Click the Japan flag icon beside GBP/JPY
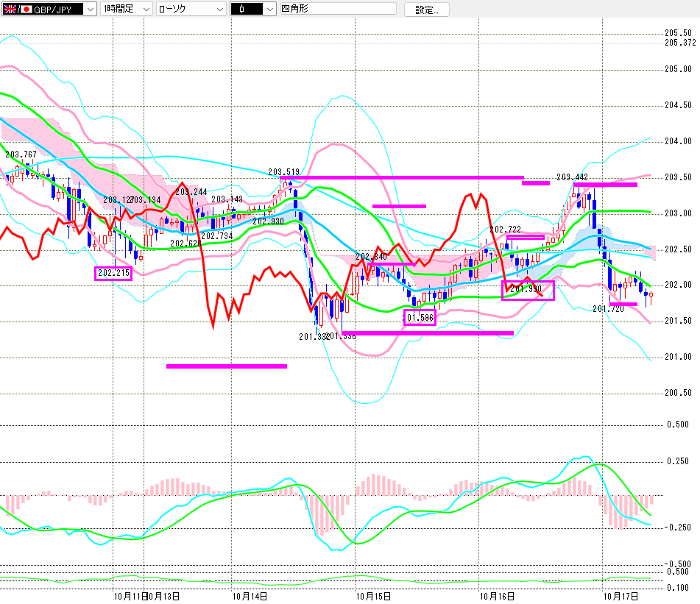 pyautogui.click(x=26, y=10)
